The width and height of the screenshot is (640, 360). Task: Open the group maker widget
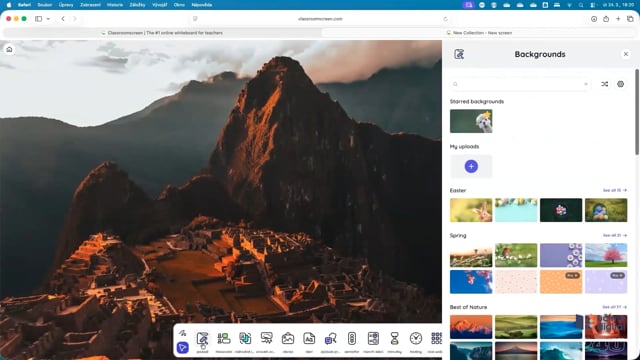click(x=224, y=339)
